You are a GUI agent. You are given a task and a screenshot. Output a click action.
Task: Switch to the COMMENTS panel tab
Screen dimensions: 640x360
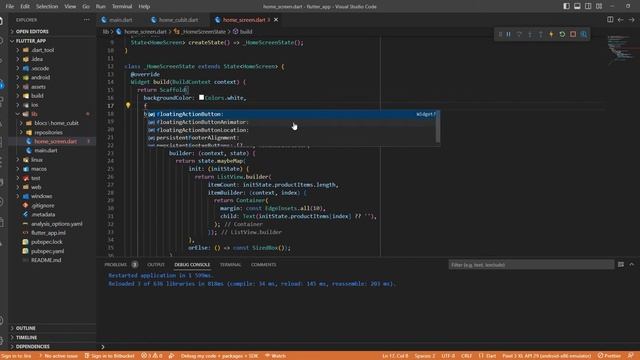[x=263, y=264]
